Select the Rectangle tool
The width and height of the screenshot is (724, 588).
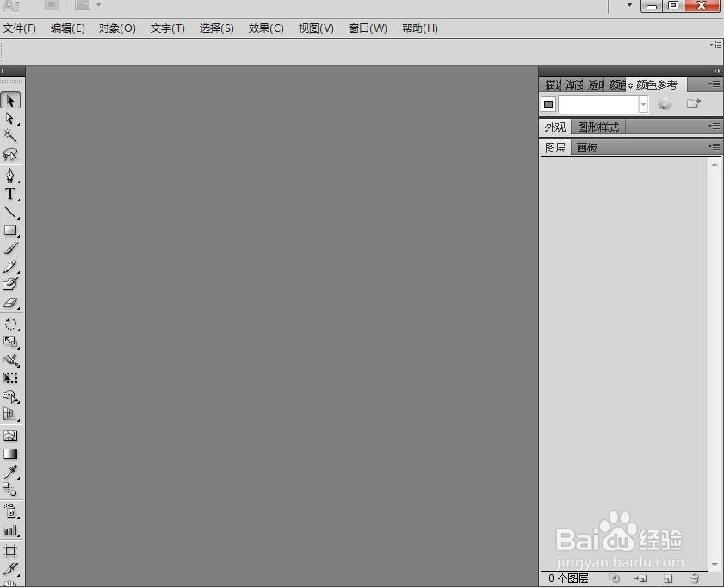pos(10,230)
